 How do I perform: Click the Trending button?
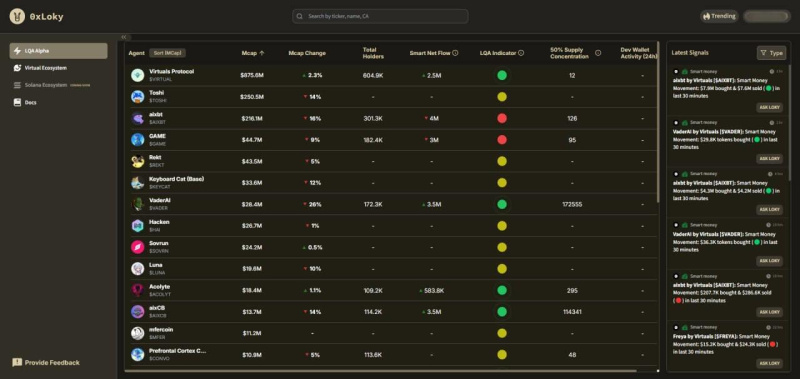coord(719,16)
